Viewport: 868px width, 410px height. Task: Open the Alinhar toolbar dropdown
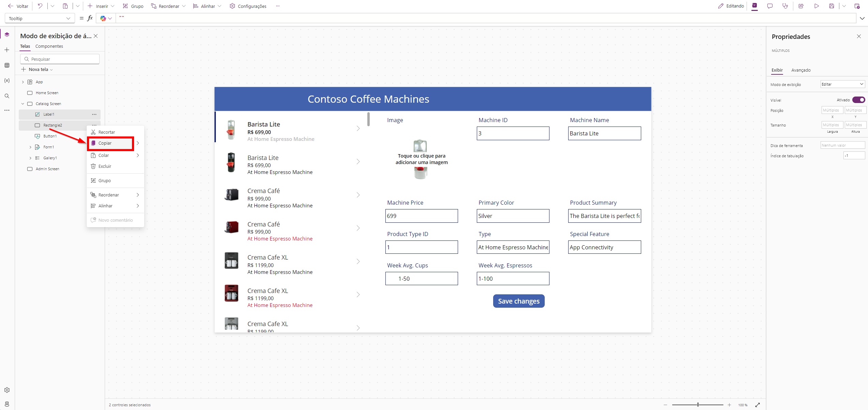[x=207, y=6]
